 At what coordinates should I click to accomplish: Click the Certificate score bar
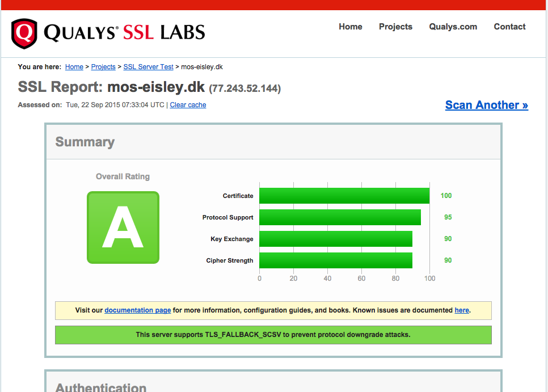click(344, 196)
